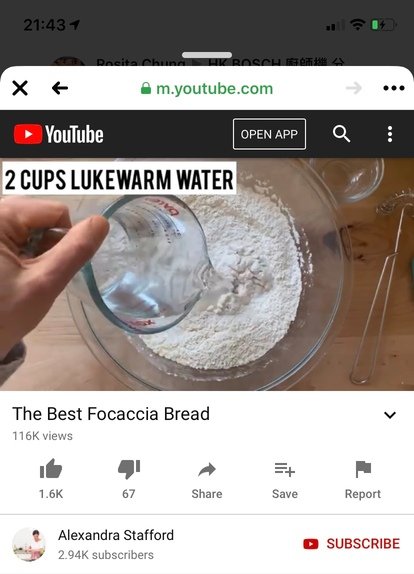
Task: Open Alexandra Stafford channel avatar
Action: [29, 544]
